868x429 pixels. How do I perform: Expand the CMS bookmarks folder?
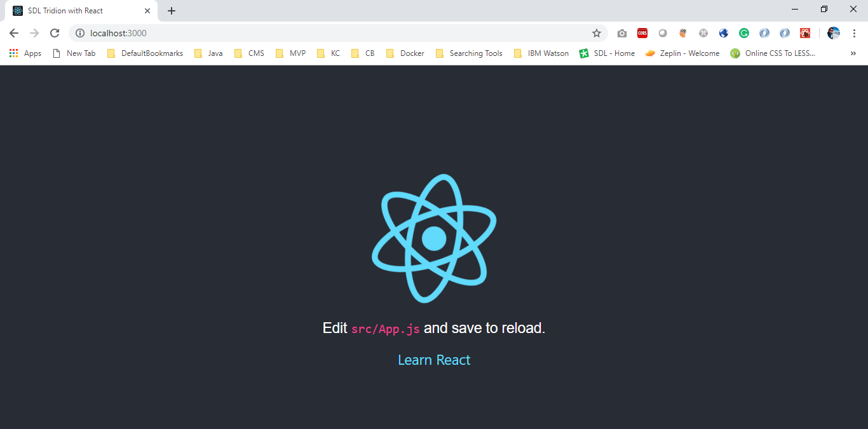(x=249, y=53)
